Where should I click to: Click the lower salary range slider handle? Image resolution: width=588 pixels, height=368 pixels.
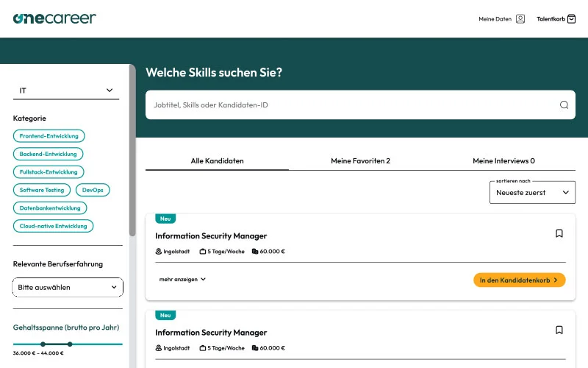(x=43, y=344)
